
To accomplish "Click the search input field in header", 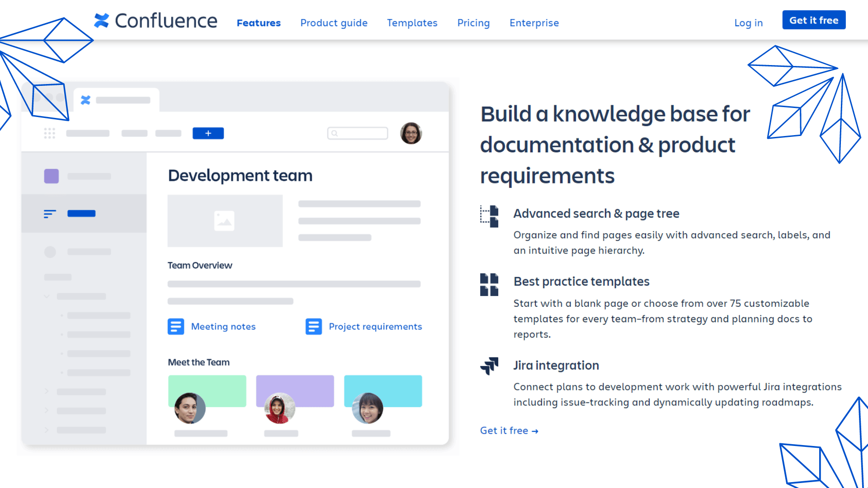I will tap(358, 132).
